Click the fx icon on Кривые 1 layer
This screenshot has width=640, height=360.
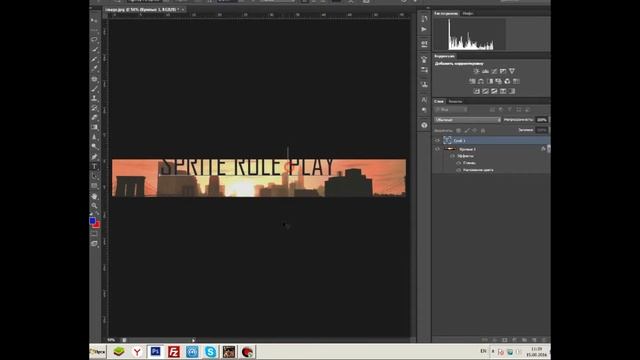543,149
